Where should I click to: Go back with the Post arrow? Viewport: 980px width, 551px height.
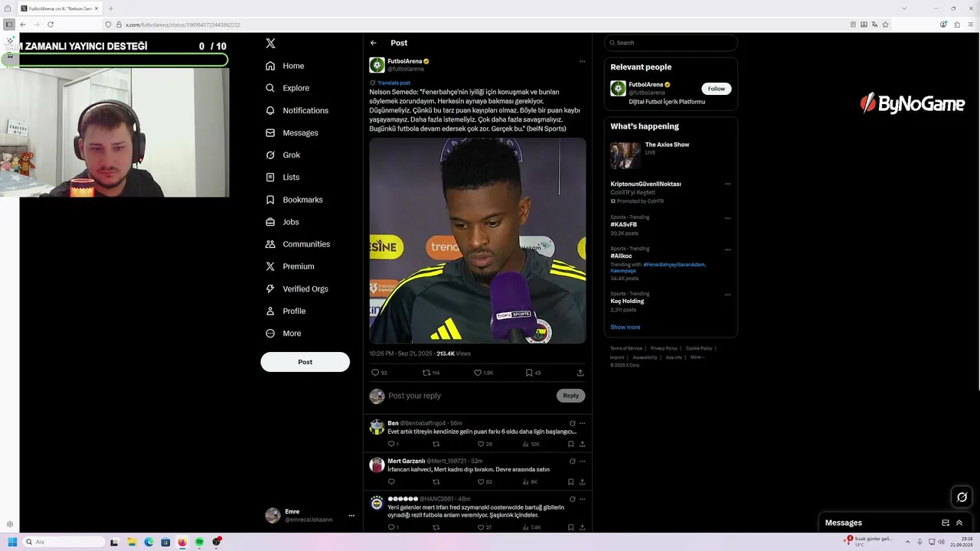(x=374, y=43)
